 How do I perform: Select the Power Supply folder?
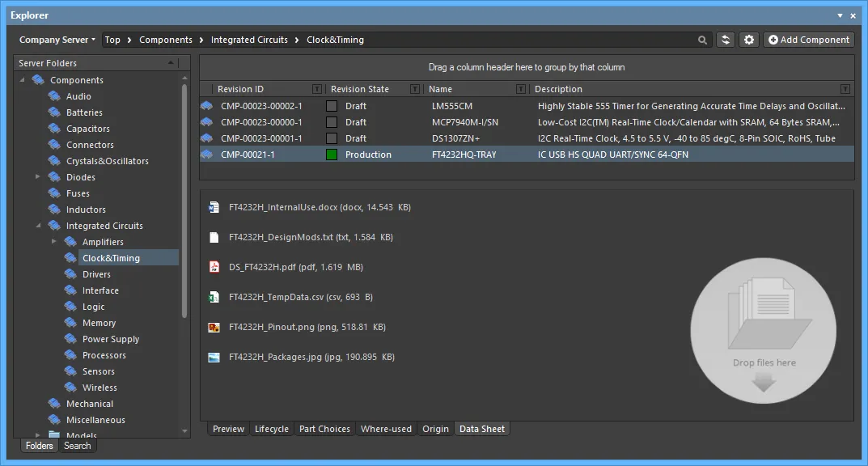tap(111, 339)
